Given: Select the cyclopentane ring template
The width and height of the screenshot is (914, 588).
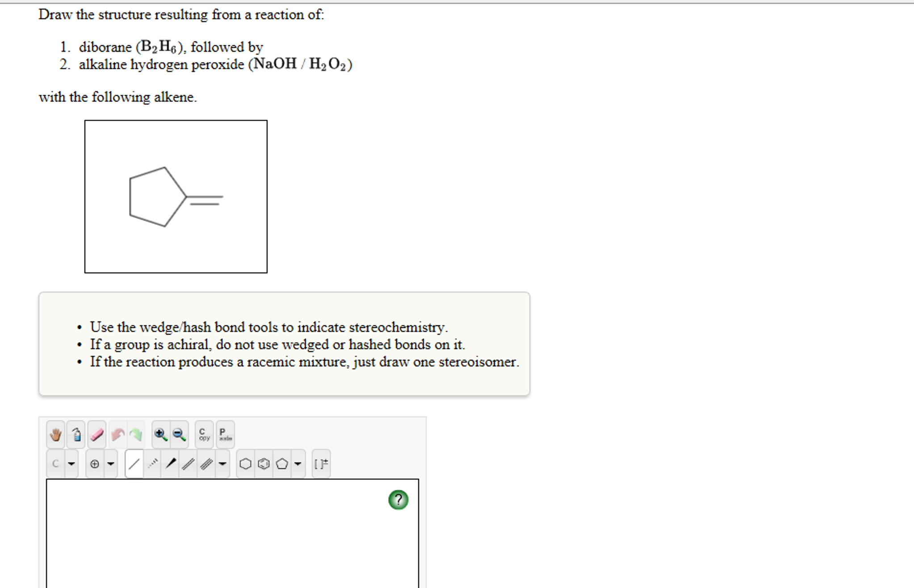Looking at the screenshot, I should click(x=282, y=464).
